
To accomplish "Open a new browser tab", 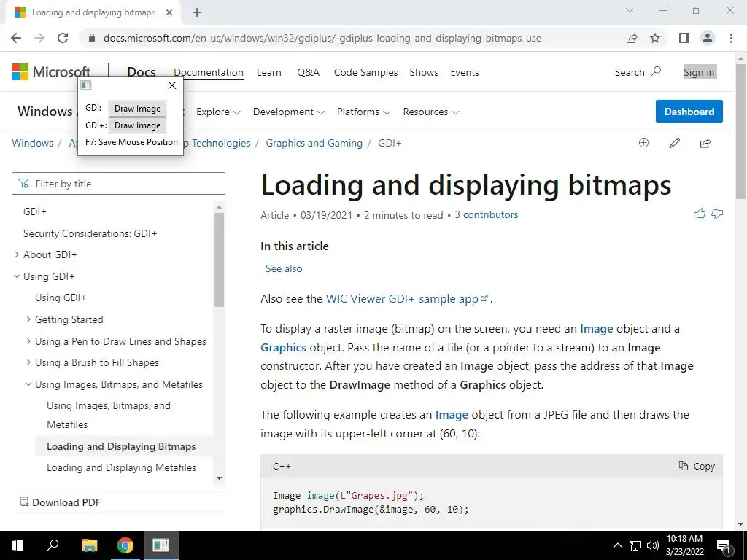I will (x=197, y=12).
